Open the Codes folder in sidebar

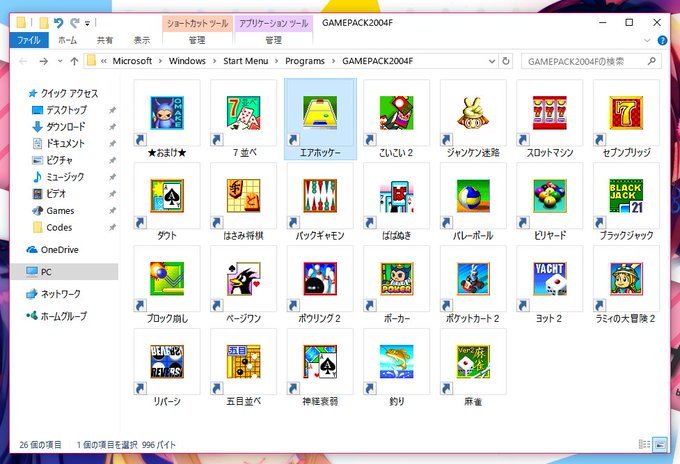pos(52,227)
